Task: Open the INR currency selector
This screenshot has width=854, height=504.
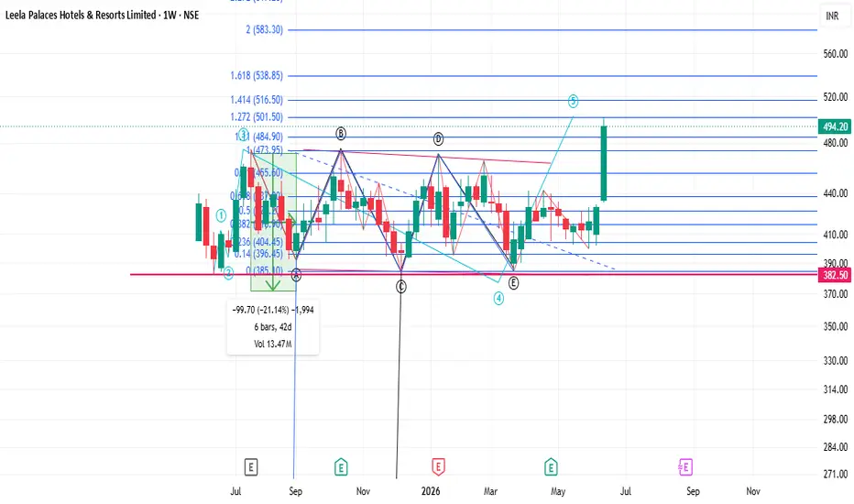Action: [x=832, y=16]
